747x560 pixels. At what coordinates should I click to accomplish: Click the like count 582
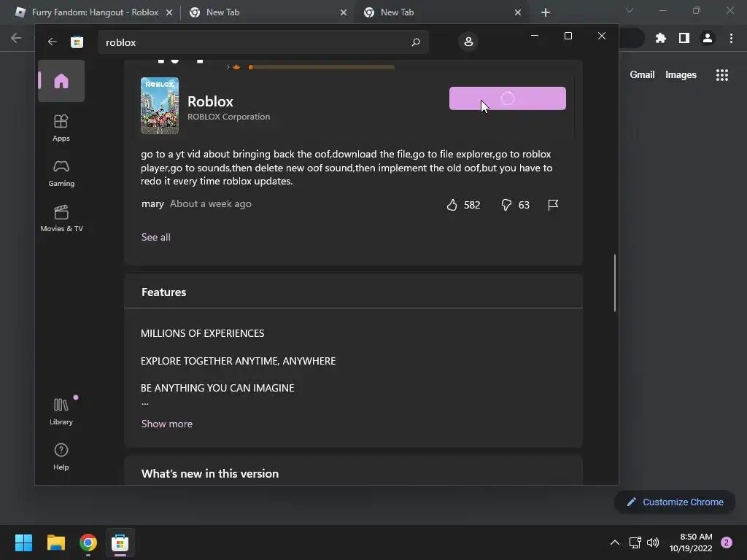click(x=472, y=205)
